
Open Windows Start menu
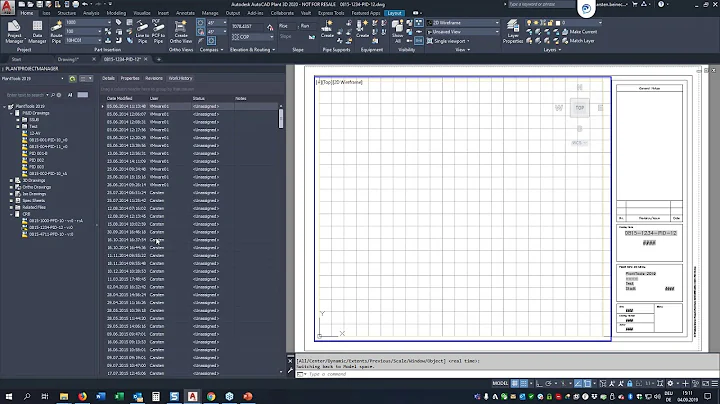(9, 396)
